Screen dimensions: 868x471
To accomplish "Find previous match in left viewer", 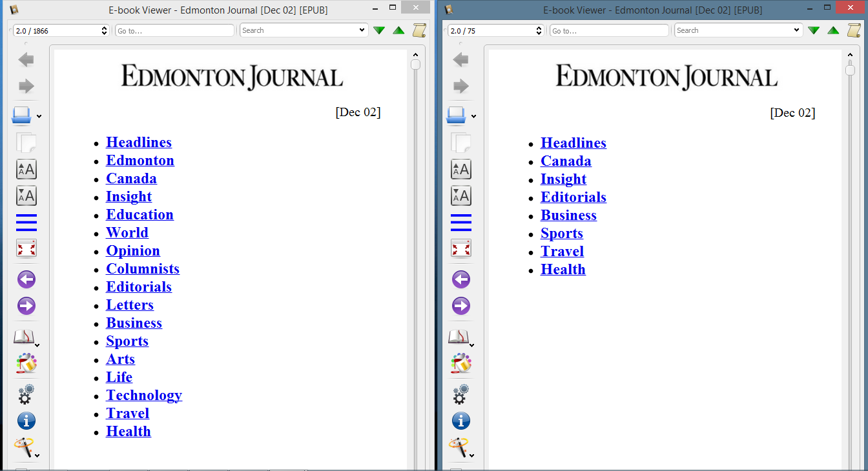I will coord(398,30).
